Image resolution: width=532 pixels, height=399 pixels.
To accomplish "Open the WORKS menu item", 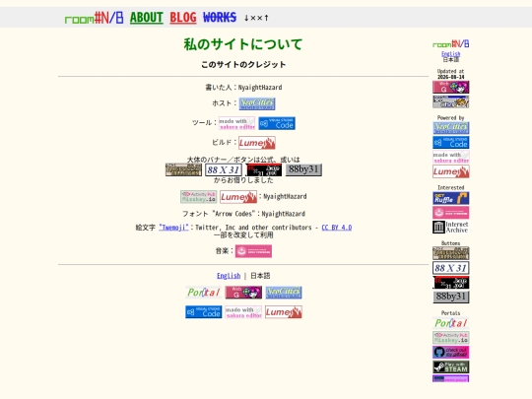I will click(220, 18).
